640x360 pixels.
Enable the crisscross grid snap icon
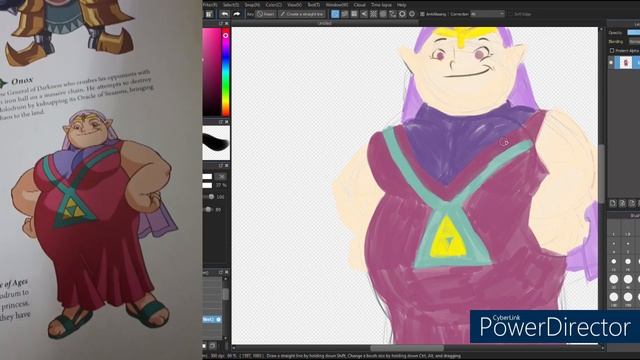click(x=354, y=14)
